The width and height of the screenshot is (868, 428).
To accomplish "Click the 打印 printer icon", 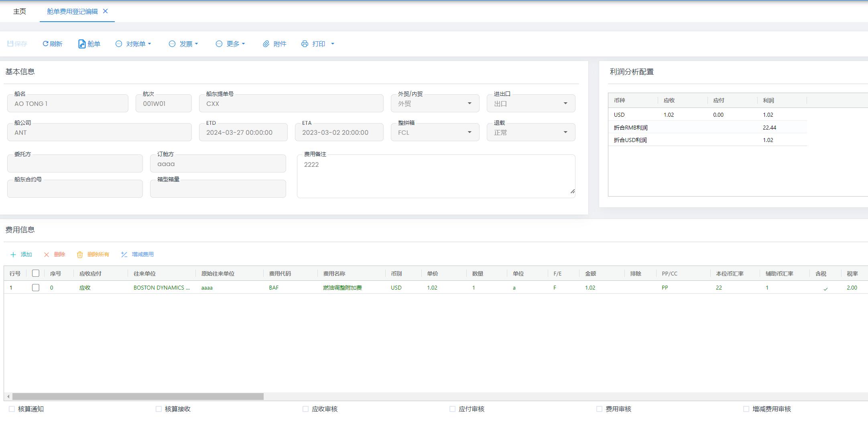I will (x=305, y=44).
